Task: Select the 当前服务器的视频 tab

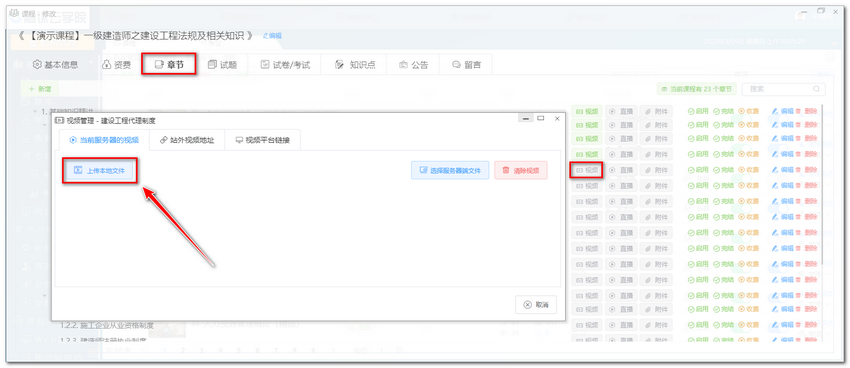Action: tap(103, 140)
